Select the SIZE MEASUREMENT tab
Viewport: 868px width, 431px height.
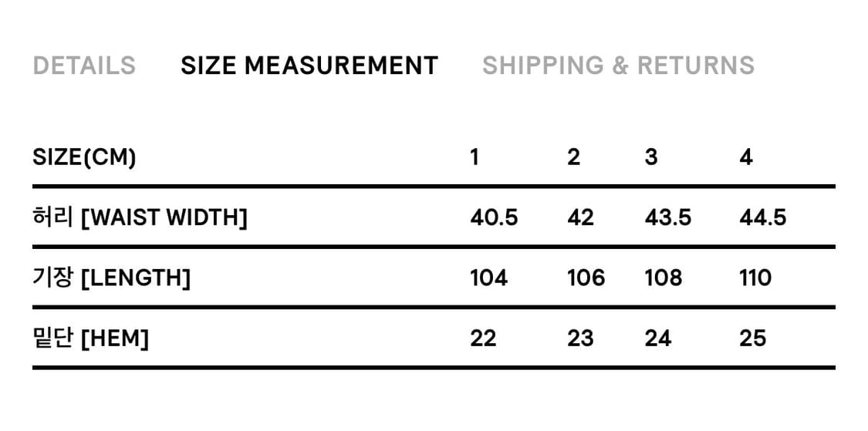(x=309, y=66)
